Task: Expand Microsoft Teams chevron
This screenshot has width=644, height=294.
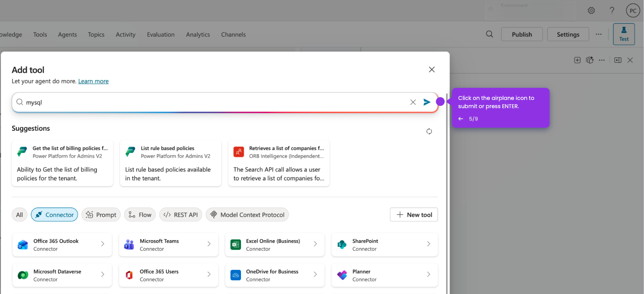Action: pyautogui.click(x=209, y=244)
